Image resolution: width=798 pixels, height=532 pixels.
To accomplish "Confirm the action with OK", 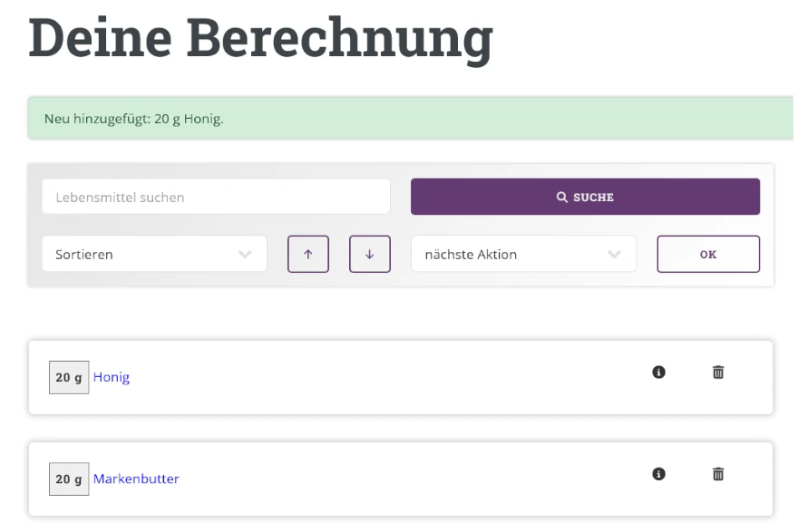I will 708,255.
